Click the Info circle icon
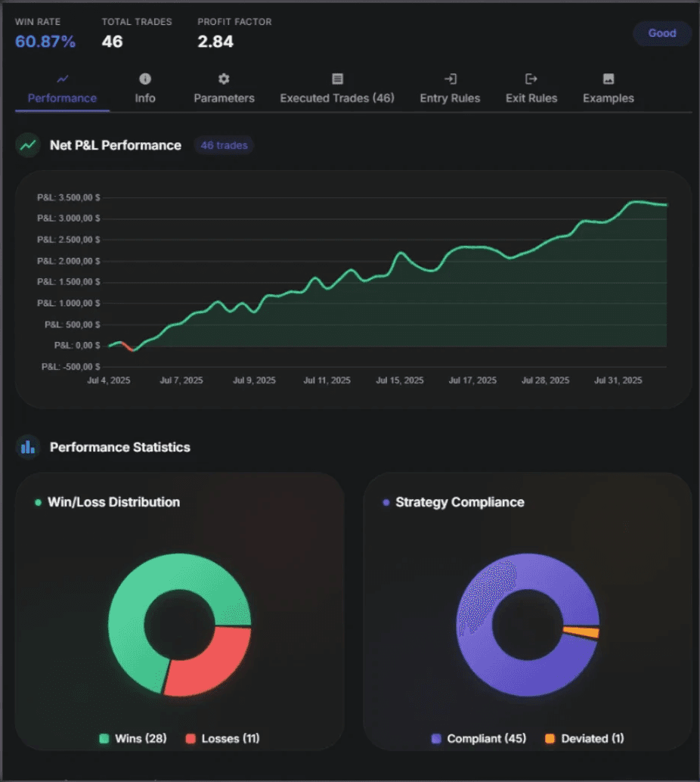The height and width of the screenshot is (782, 700). point(144,78)
